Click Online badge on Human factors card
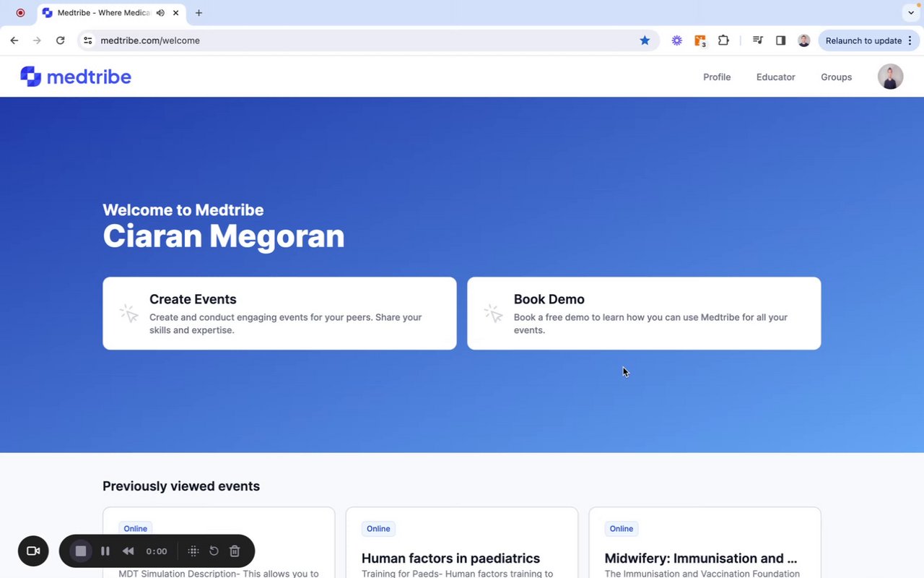This screenshot has width=924, height=578. click(x=378, y=529)
